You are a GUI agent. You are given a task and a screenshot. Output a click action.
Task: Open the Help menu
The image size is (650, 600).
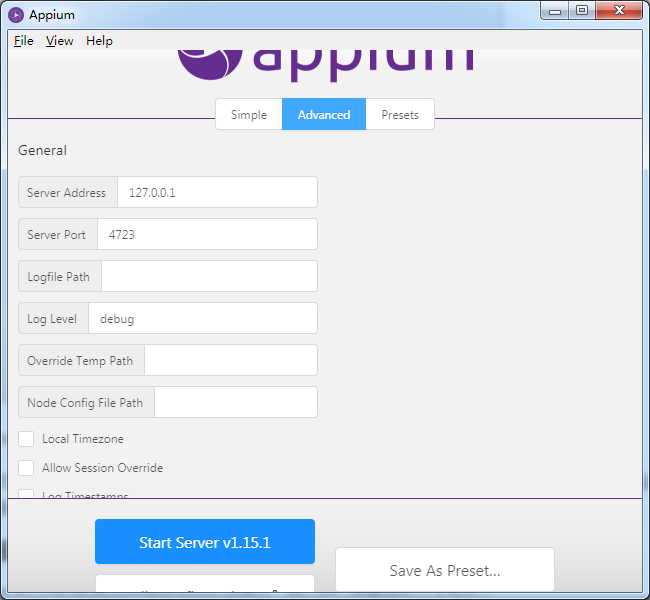(x=99, y=41)
